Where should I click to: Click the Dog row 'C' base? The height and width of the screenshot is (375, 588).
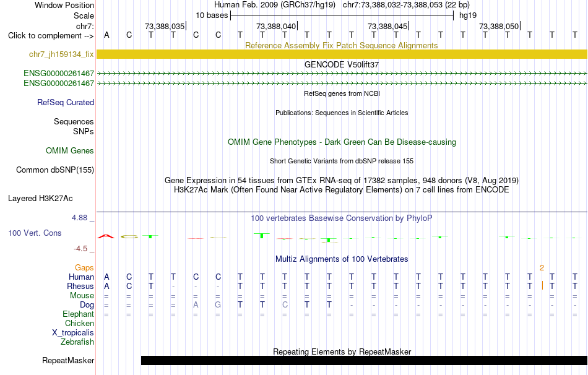tap(285, 305)
